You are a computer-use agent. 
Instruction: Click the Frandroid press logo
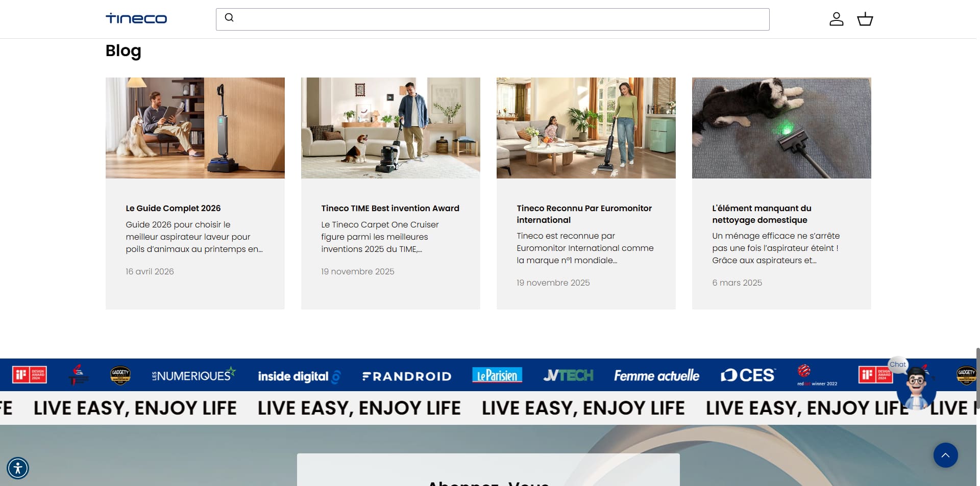(407, 376)
